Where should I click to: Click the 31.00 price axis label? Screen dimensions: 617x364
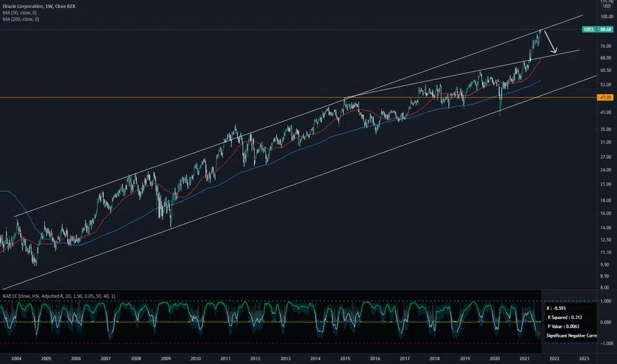606,142
